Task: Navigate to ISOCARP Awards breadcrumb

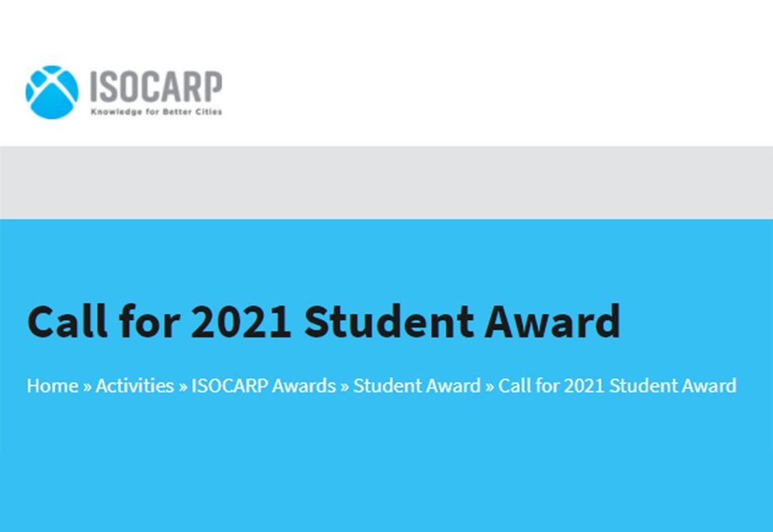Action: 263,386
